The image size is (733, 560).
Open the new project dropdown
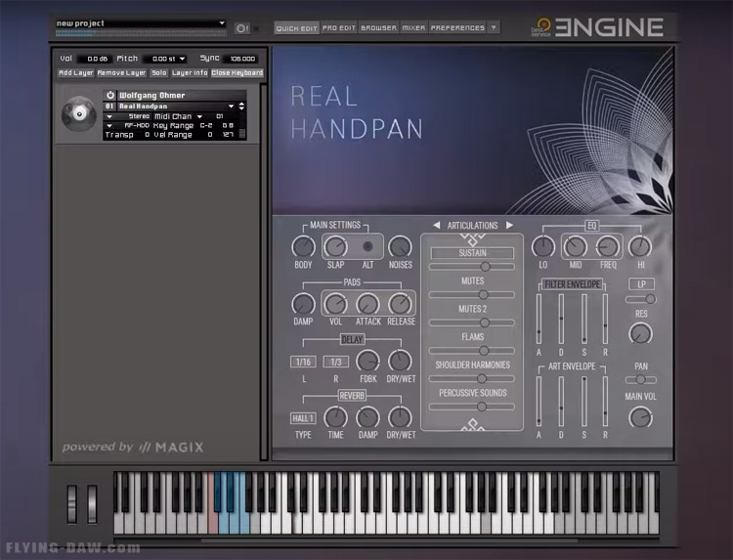(222, 22)
